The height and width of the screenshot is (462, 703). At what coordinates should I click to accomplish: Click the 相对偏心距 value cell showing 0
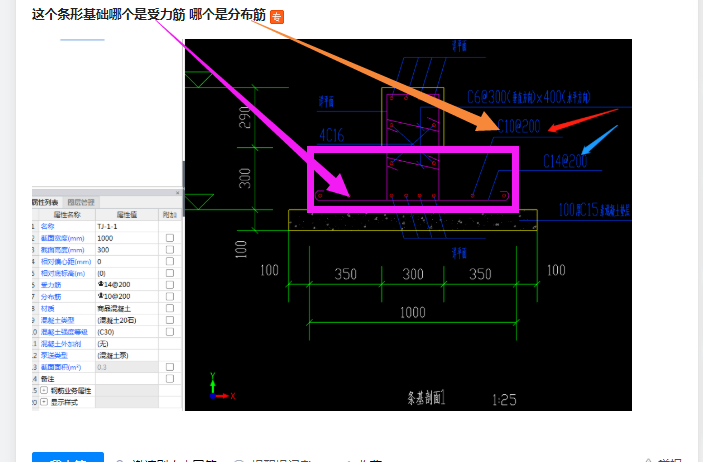(x=127, y=262)
